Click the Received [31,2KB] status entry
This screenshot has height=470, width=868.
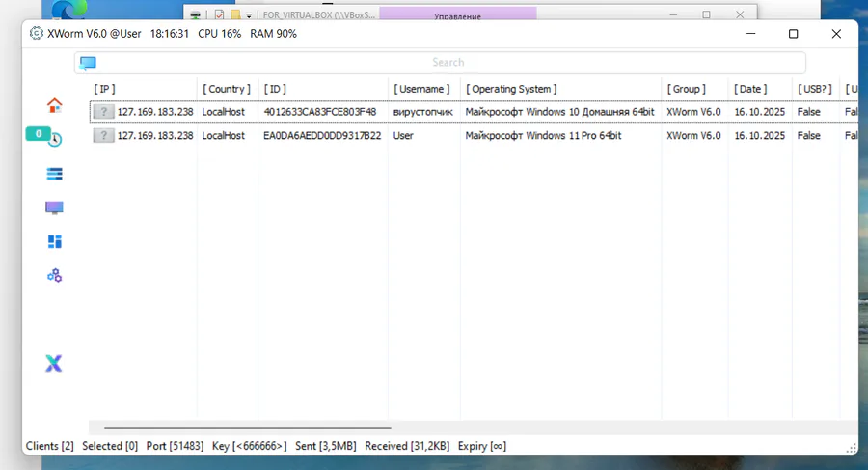pyautogui.click(x=407, y=446)
